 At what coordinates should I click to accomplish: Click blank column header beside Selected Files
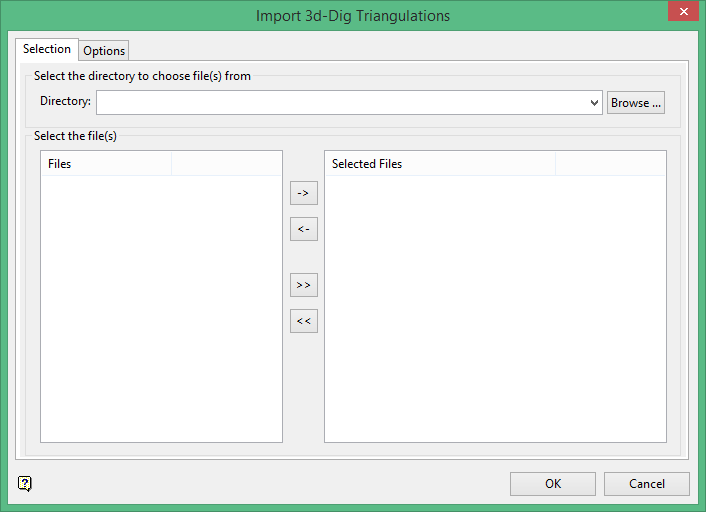[x=610, y=164]
